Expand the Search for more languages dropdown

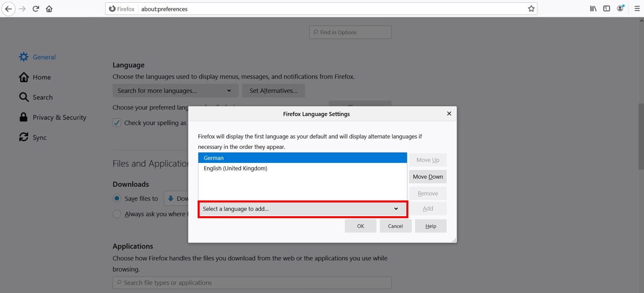[x=175, y=91]
